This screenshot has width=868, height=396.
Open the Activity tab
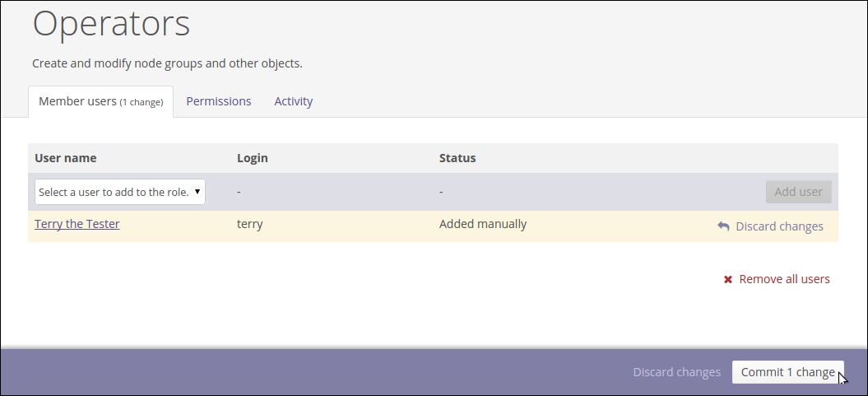293,101
